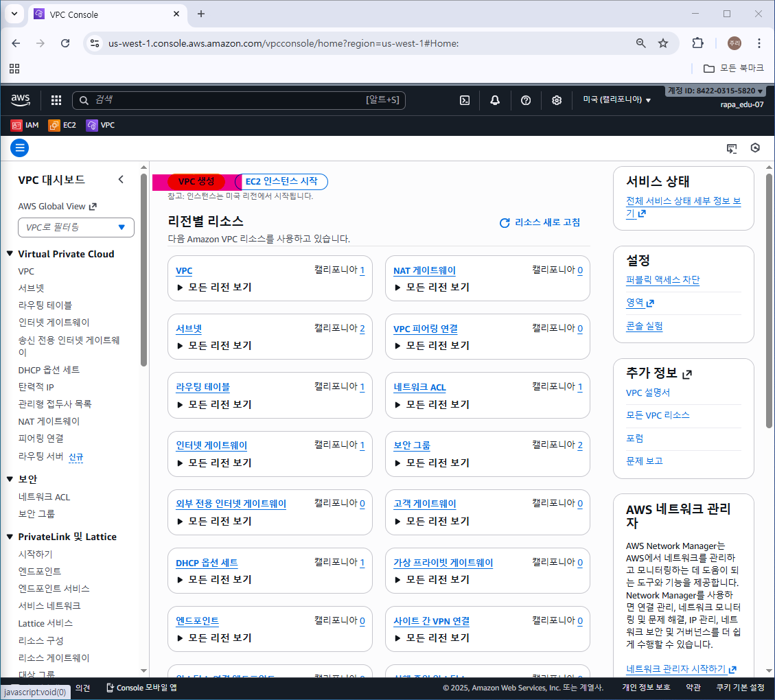Open 엔드포인트 서비스 in the sidebar
The width and height of the screenshot is (775, 700).
click(54, 589)
